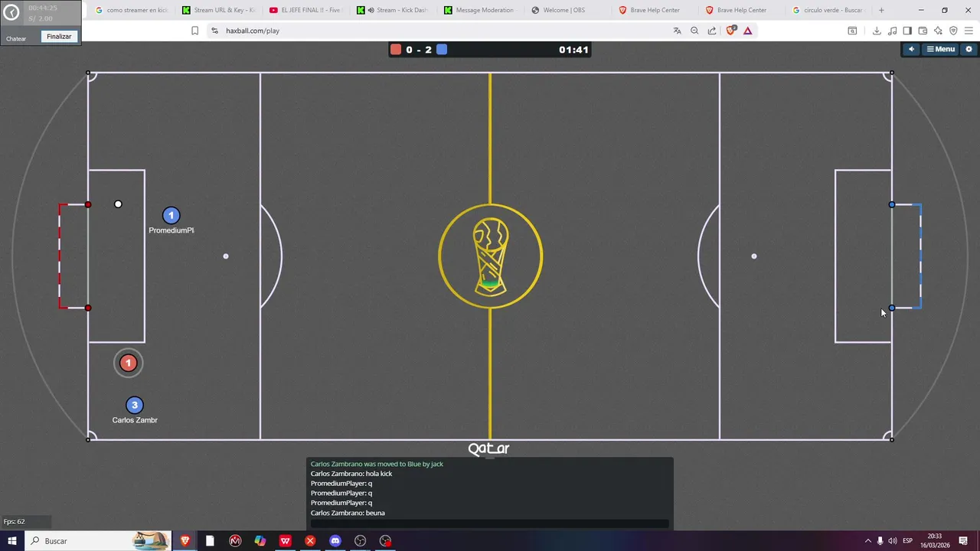The height and width of the screenshot is (551, 980).
Task: Click the music note media control icon
Action: [x=892, y=31]
